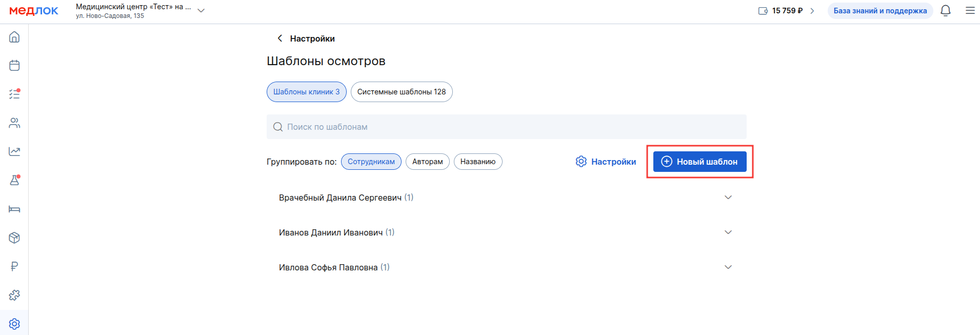Group templates by Авторам
Image resolution: width=980 pixels, height=335 pixels.
click(427, 162)
